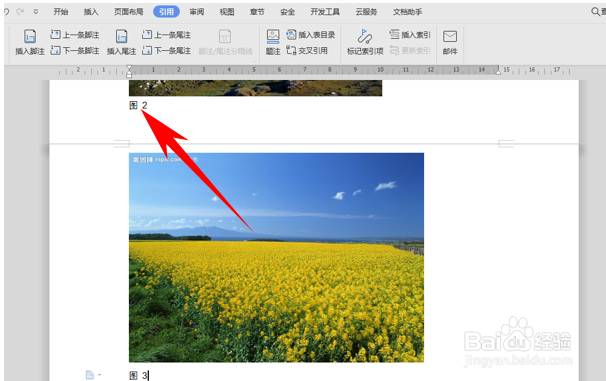
Task: Click the Caption (题注) icon
Action: (273, 37)
